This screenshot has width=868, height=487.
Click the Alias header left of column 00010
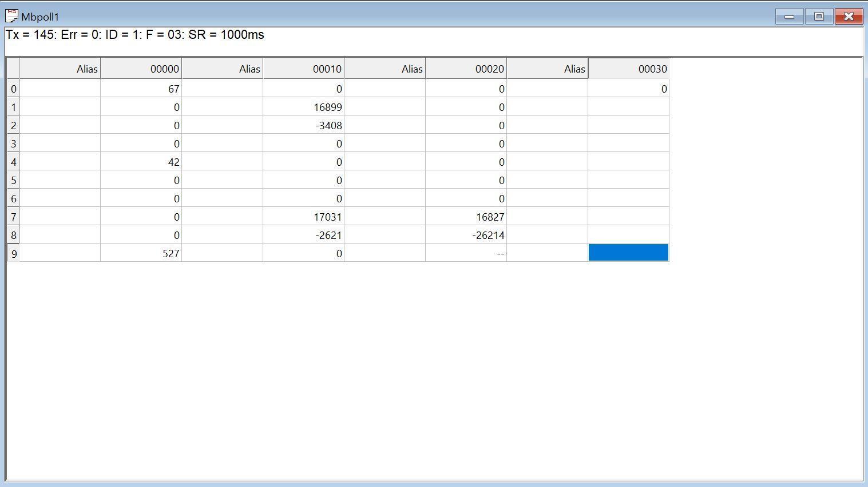(x=223, y=69)
